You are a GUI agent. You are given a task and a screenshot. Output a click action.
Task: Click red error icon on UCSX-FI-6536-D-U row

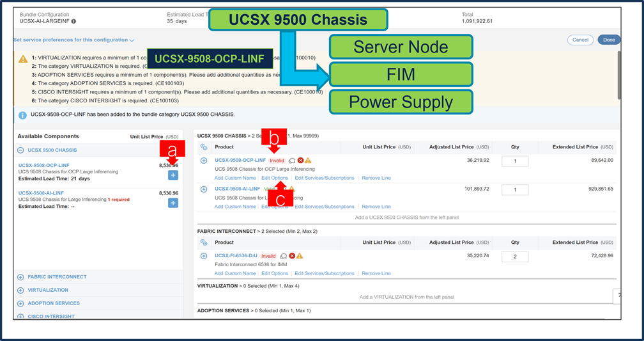coord(292,256)
